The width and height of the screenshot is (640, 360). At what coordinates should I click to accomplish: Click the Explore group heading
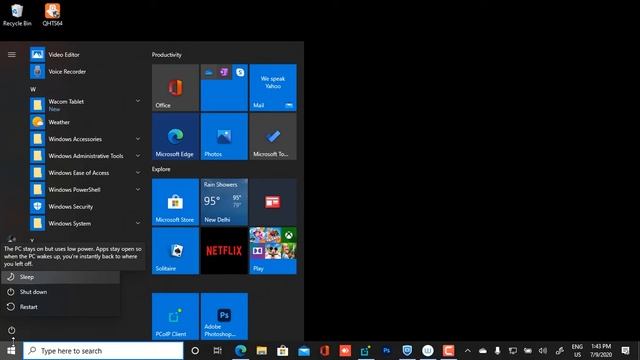[x=161, y=169]
